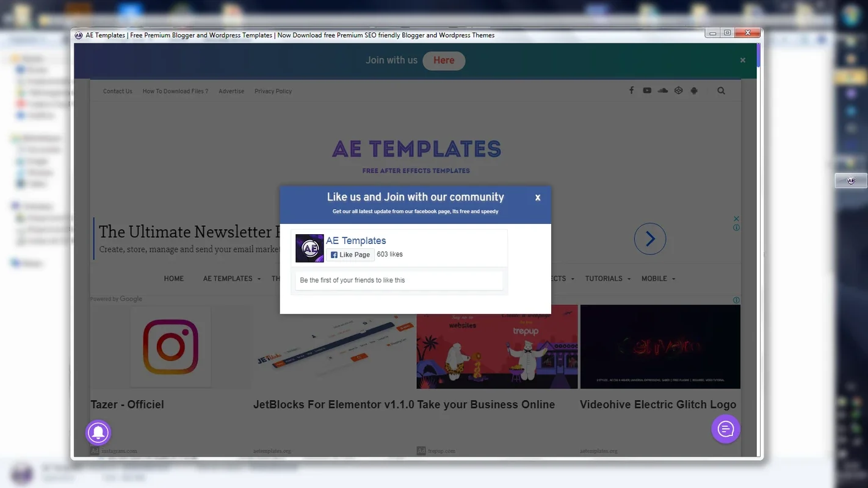Go to HOME in navigation bar
This screenshot has height=488, width=868.
(174, 279)
